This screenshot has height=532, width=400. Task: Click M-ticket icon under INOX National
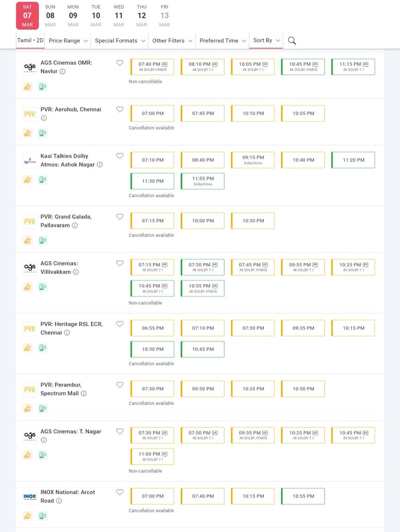[x=43, y=516]
